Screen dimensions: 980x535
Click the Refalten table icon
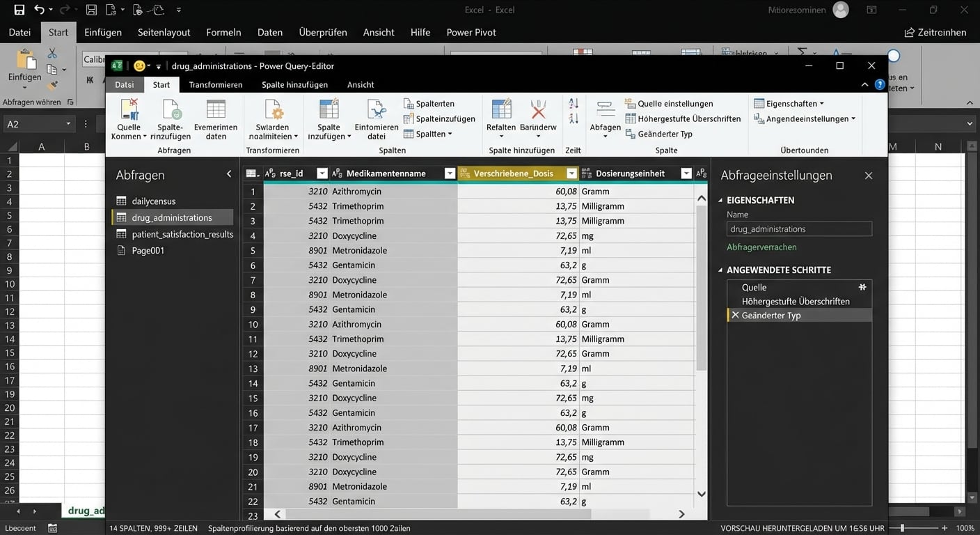(x=501, y=110)
